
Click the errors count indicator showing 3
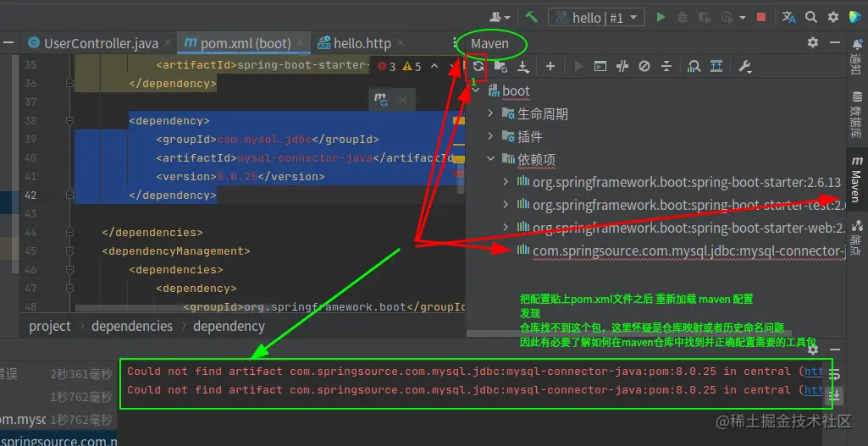[386, 67]
